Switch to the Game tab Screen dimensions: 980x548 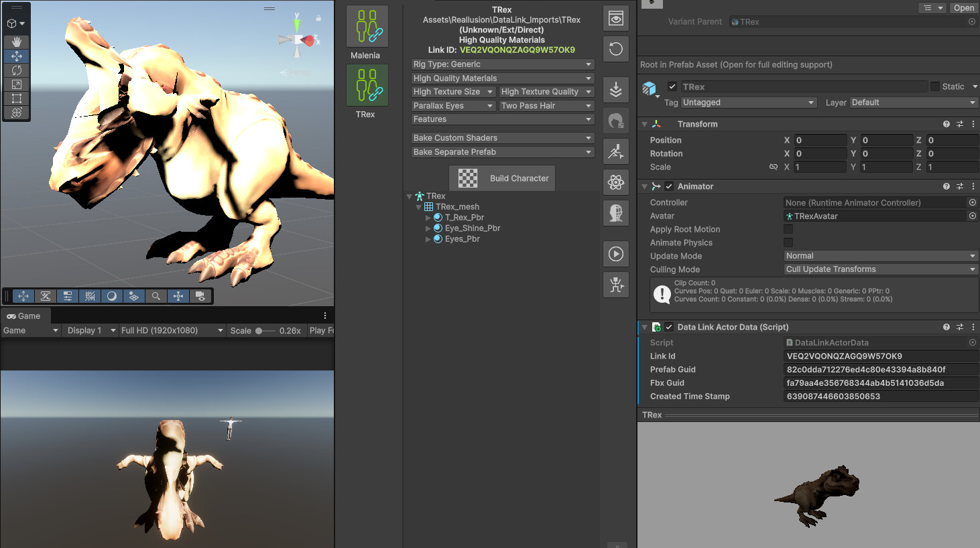point(24,316)
